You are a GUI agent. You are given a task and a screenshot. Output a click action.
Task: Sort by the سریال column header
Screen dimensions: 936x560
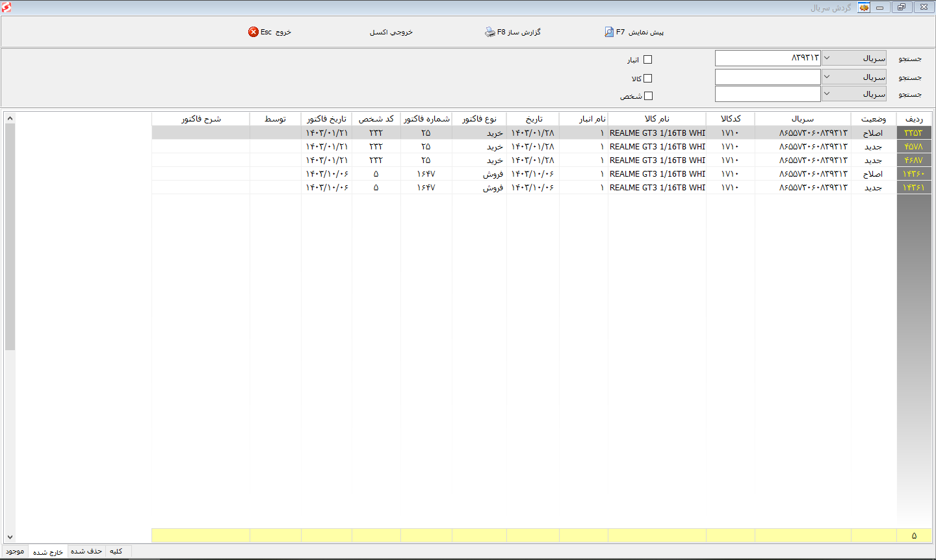tap(803, 119)
